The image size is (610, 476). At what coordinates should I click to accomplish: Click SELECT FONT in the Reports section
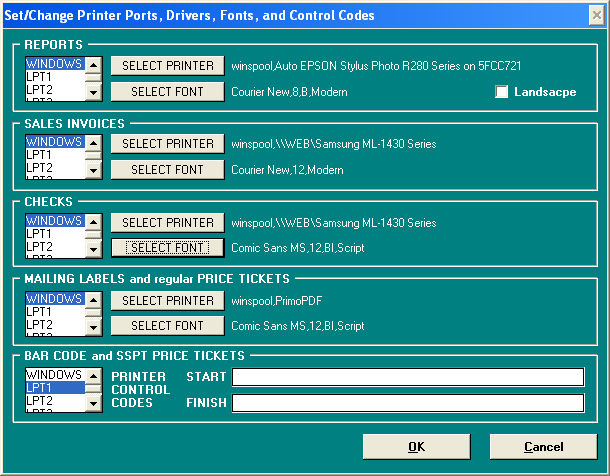[167, 92]
